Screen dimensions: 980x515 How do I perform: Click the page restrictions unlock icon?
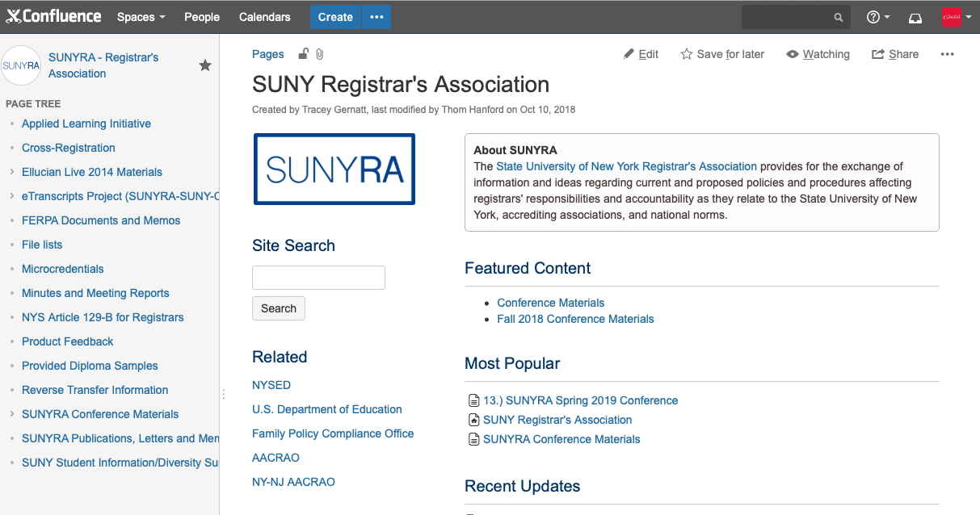click(303, 54)
